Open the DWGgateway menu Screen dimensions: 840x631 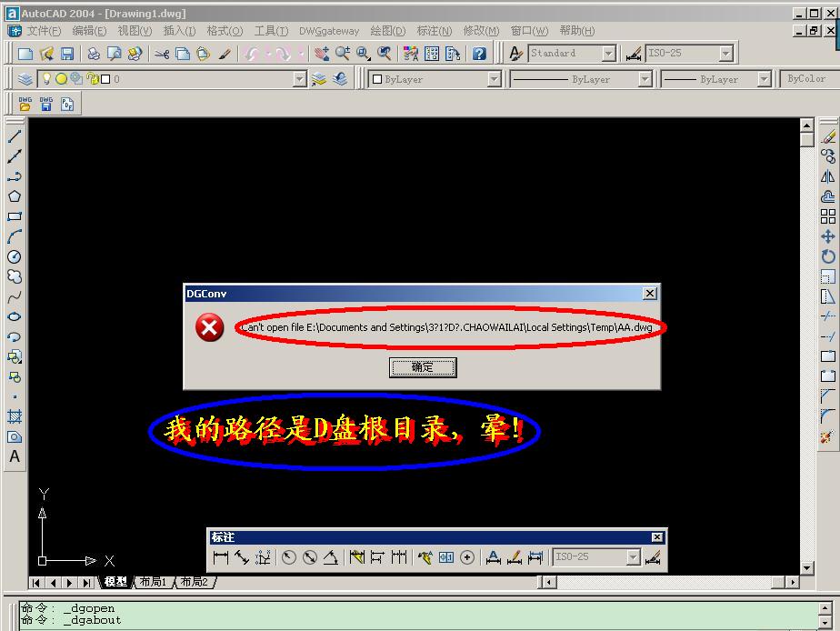point(329,31)
